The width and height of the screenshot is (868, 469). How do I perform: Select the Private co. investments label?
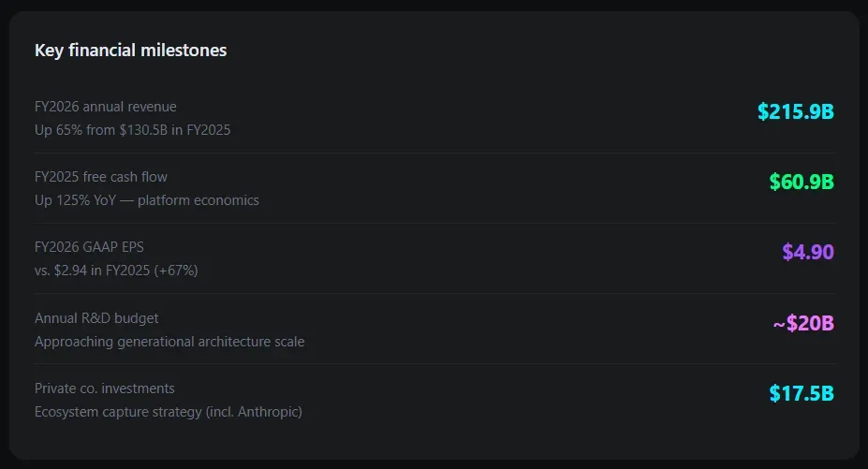pos(104,388)
